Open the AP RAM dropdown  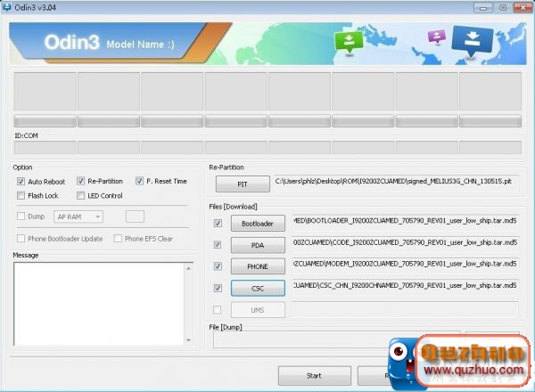78,216
